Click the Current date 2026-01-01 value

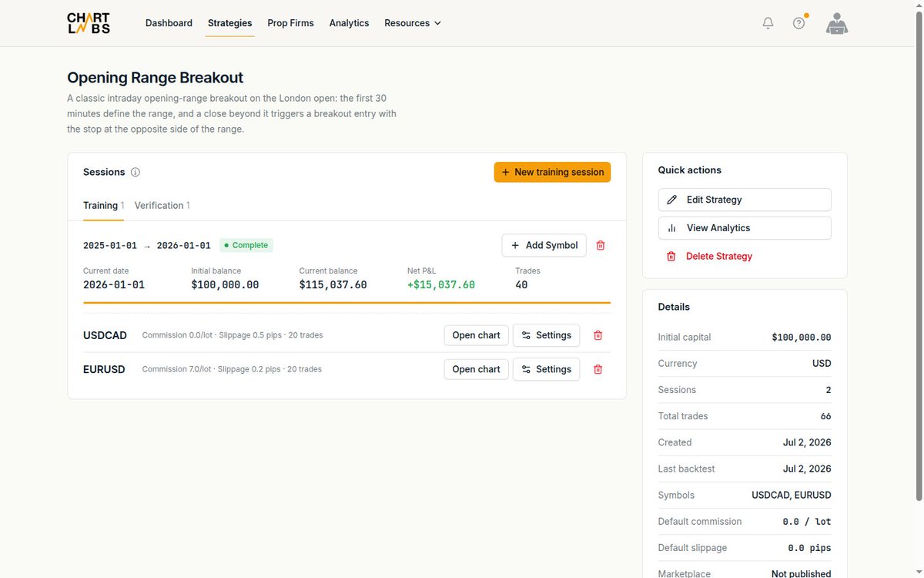114,284
